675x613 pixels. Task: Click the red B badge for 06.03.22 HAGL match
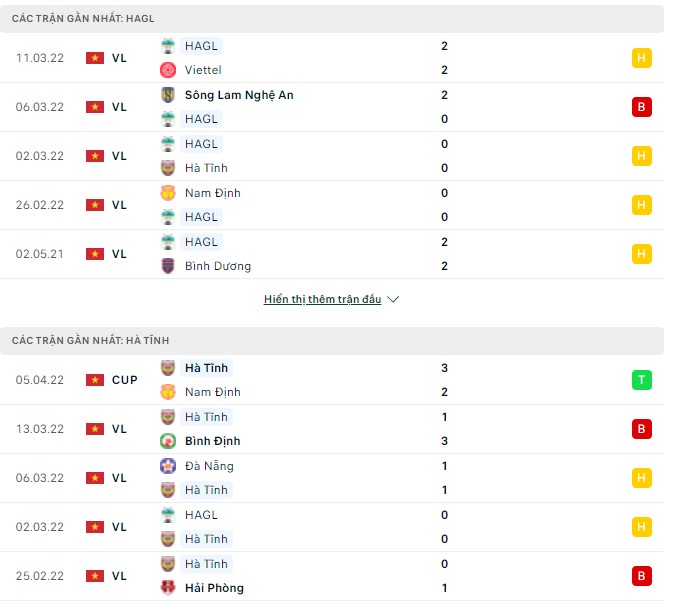pyautogui.click(x=641, y=107)
